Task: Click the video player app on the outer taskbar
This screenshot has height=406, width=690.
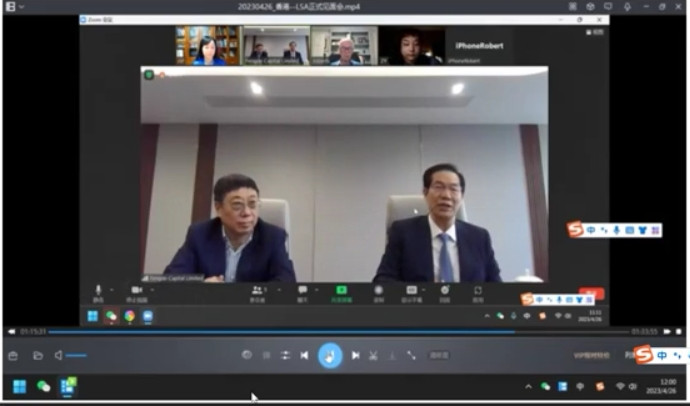Action: pyautogui.click(x=68, y=387)
